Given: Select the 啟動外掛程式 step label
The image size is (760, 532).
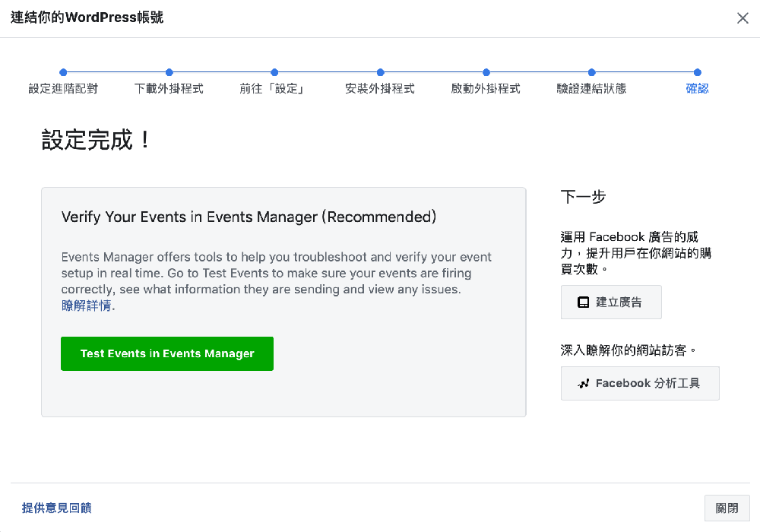Looking at the screenshot, I should [x=486, y=89].
